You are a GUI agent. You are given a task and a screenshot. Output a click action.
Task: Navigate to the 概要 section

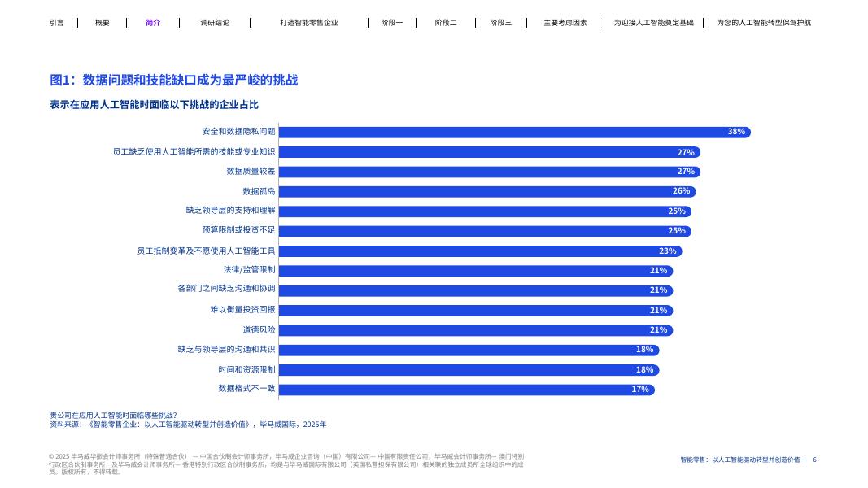tap(101, 23)
